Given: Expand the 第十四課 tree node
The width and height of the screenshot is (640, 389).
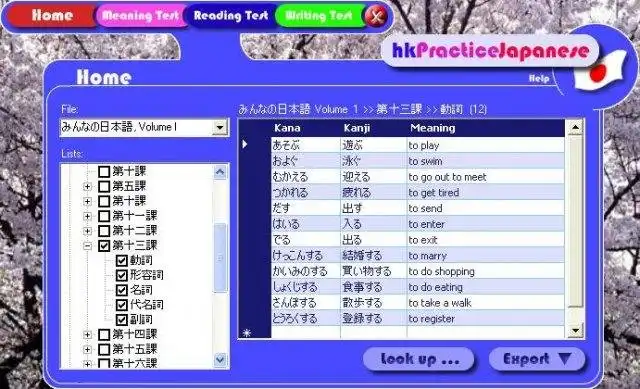Looking at the screenshot, I should pos(87,335).
